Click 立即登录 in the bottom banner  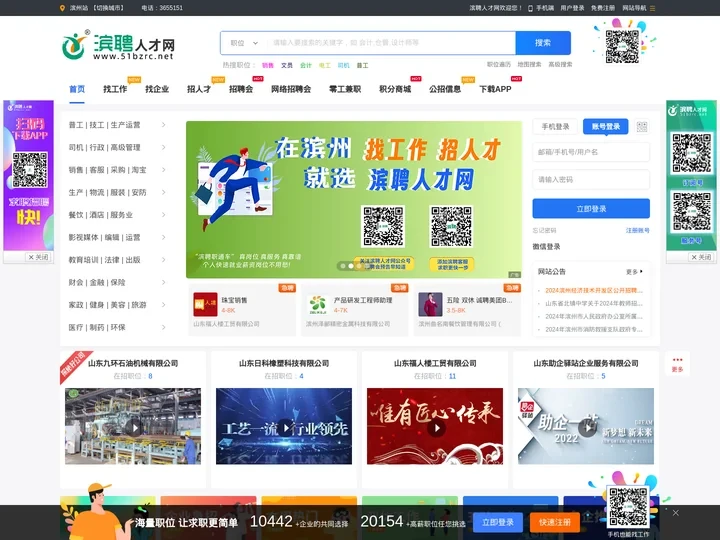(498, 522)
